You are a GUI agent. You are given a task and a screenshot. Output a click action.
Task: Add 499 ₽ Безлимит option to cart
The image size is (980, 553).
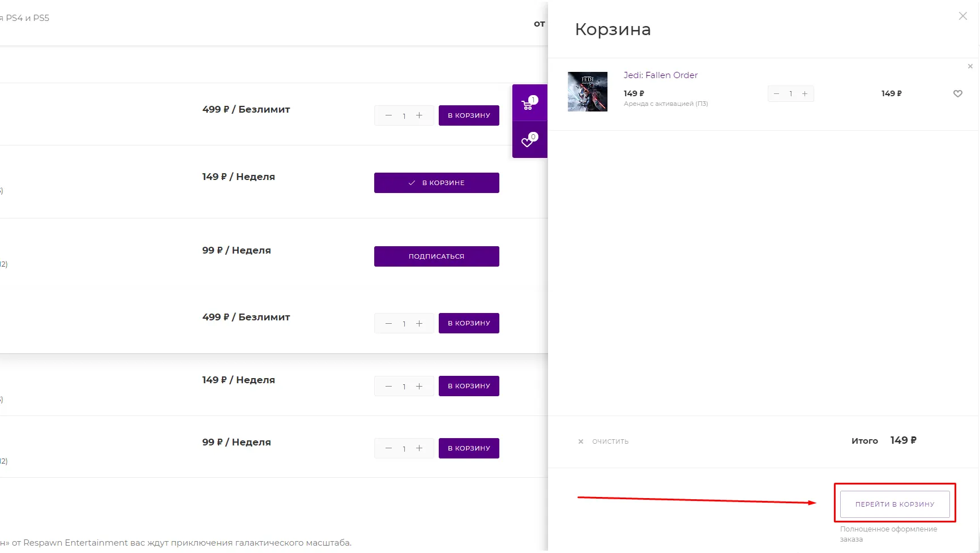pyautogui.click(x=469, y=115)
